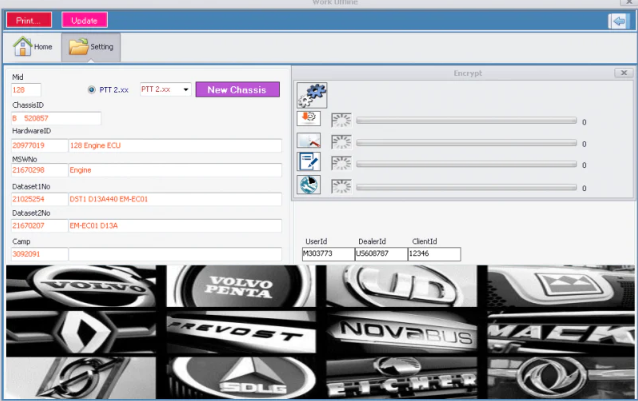Click the Volvo logo thumbnail
This screenshot has height=401, width=638.
tap(81, 286)
